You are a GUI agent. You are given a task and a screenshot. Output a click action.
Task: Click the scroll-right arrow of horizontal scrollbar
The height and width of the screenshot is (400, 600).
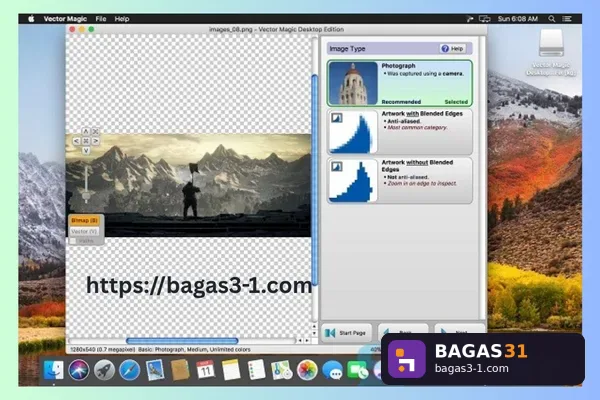(x=307, y=340)
